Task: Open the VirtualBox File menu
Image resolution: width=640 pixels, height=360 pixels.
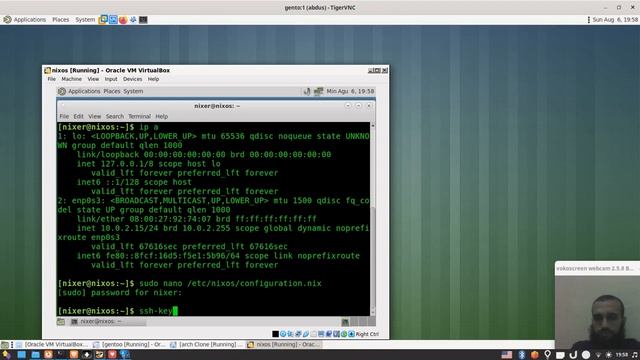Action: (x=51, y=79)
